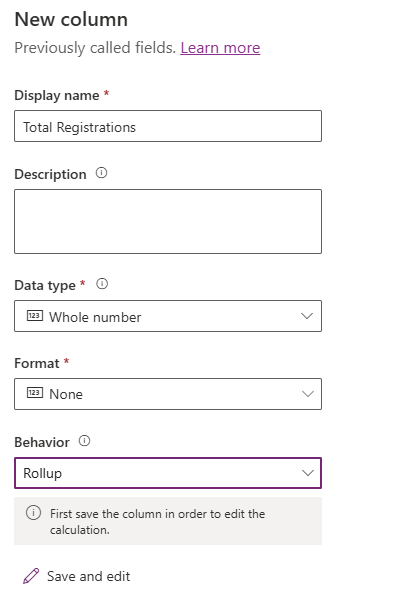Viewport: 396px width, 599px height.
Task: Expand the Data type chevron arrow
Action: click(307, 316)
